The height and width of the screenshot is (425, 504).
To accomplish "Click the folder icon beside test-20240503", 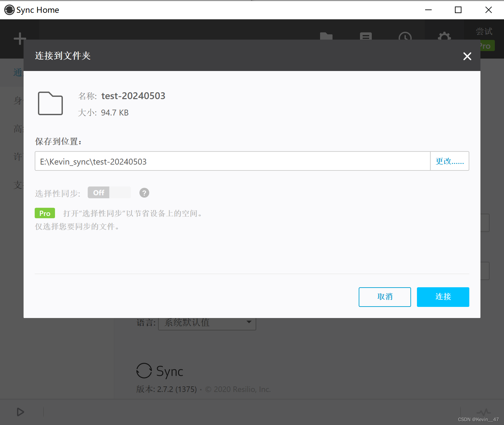I will click(50, 103).
